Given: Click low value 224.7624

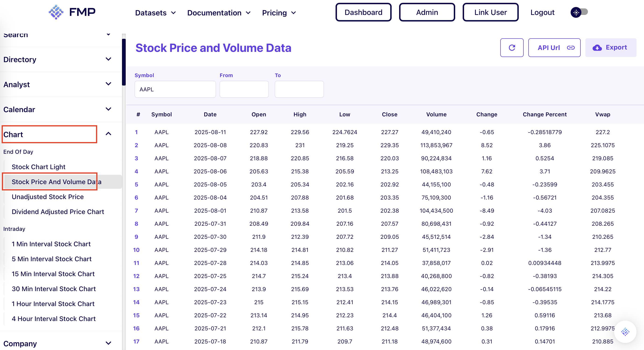Looking at the screenshot, I should [344, 132].
